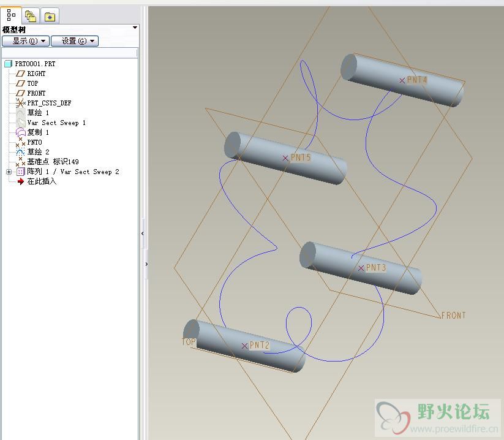Click the datum point icon beside PNT0

20,142
